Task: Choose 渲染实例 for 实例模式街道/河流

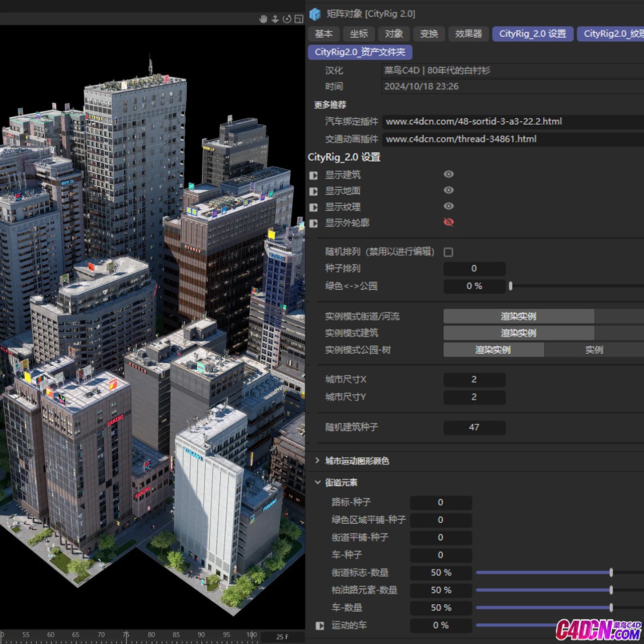Action: 519,316
